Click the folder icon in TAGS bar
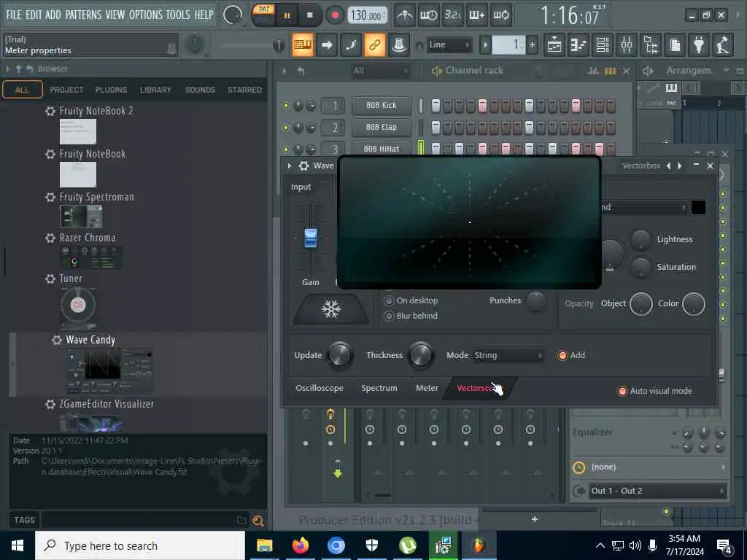This screenshot has height=560, width=747. click(242, 520)
